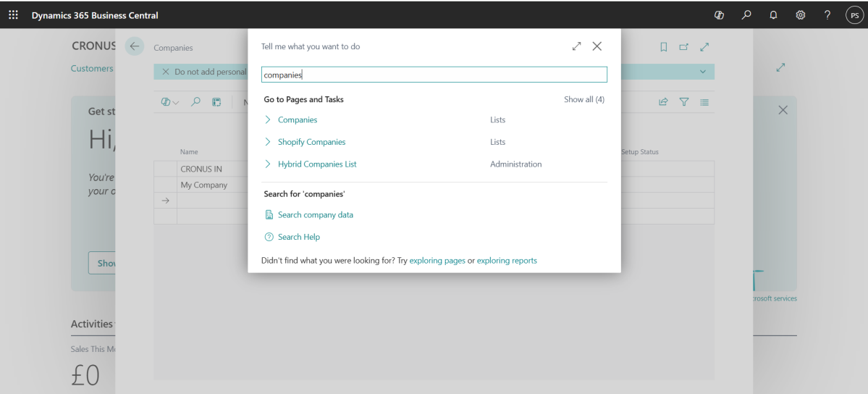
Task: Switch Companies list view layout
Action: tap(704, 102)
